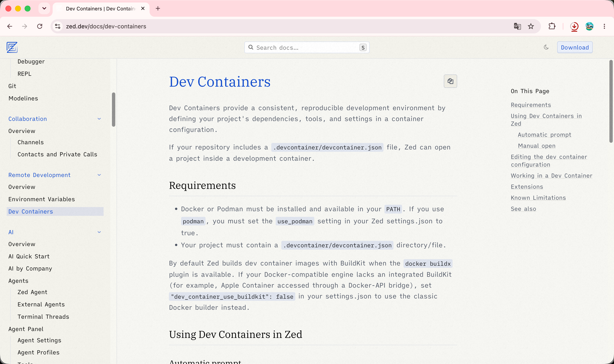Open the Git docs page
Image resolution: width=614 pixels, height=364 pixels.
point(12,86)
